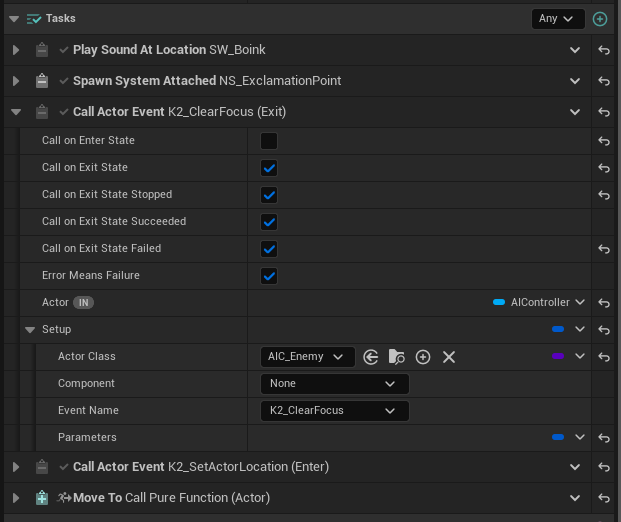This screenshot has width=621, height=522.
Task: Toggle the checkmark on K2_ClearFocus task
Action: 63,112
